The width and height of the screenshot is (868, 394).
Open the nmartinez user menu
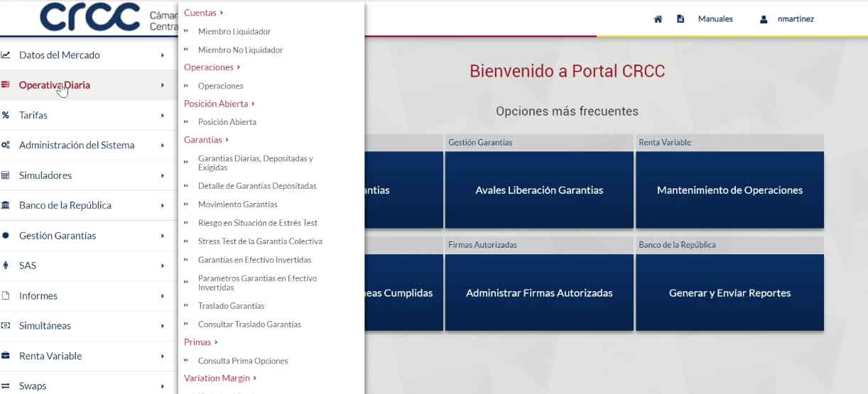[796, 19]
